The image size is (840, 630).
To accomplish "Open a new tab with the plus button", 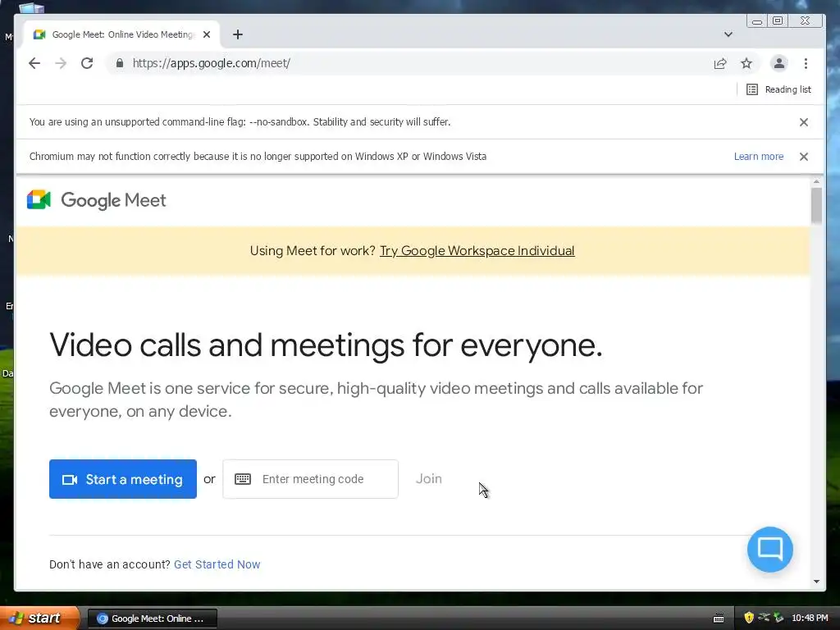I will pos(238,34).
